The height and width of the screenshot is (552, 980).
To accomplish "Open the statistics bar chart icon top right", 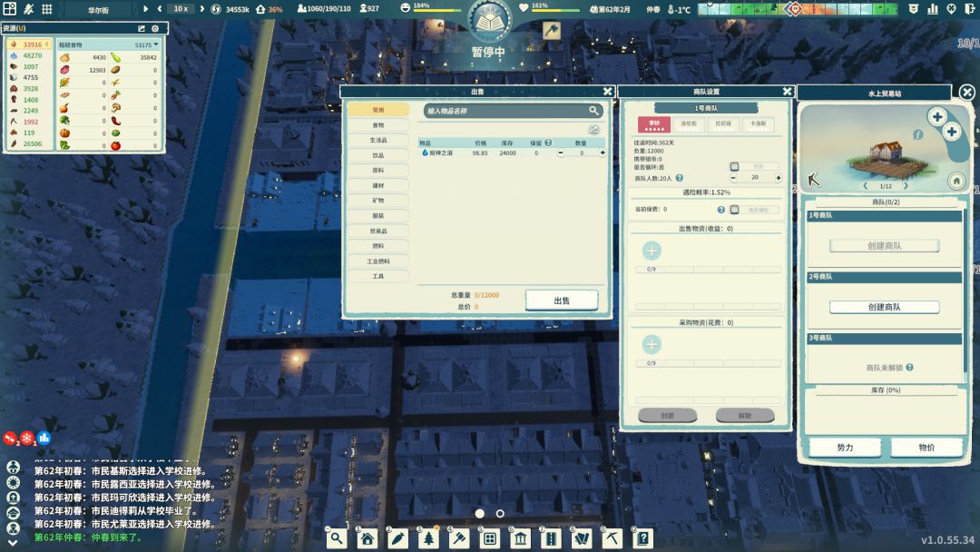I will tap(933, 9).
